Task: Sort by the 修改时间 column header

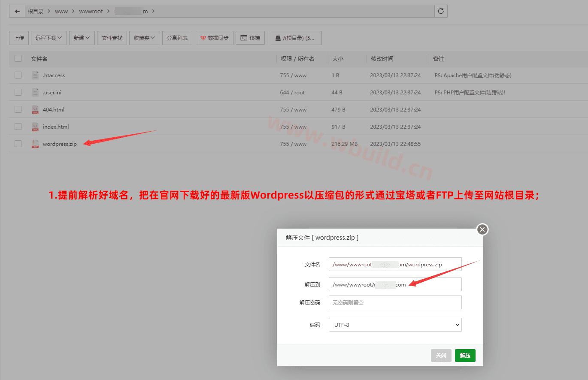Action: 382,59
